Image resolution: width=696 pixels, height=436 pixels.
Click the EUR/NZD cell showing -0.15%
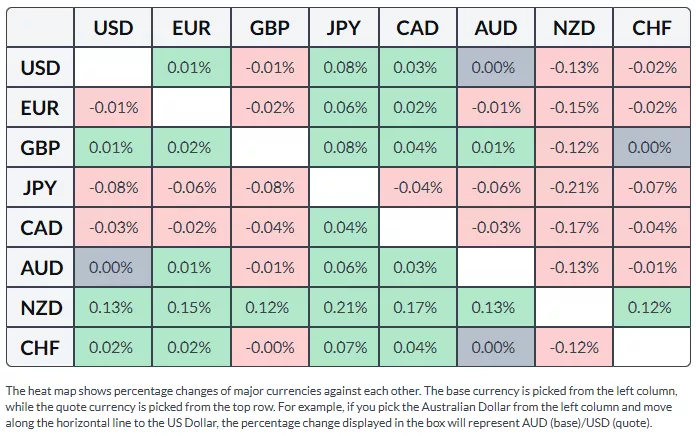click(574, 108)
